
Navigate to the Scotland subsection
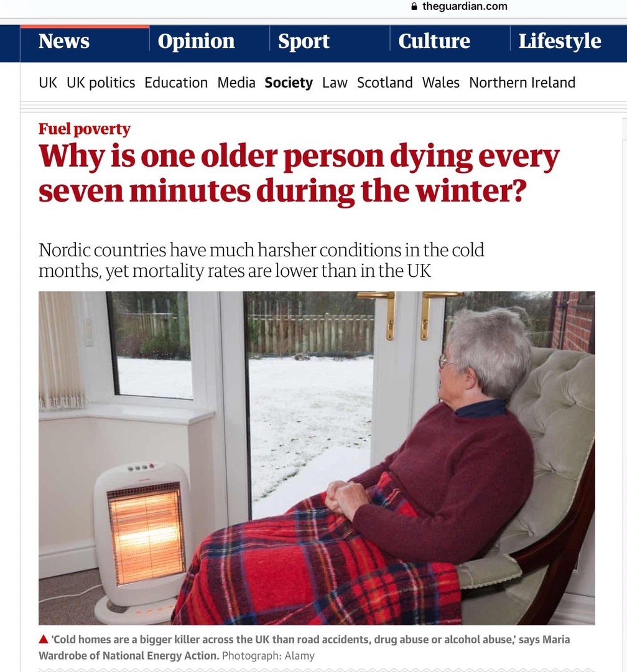(x=384, y=82)
